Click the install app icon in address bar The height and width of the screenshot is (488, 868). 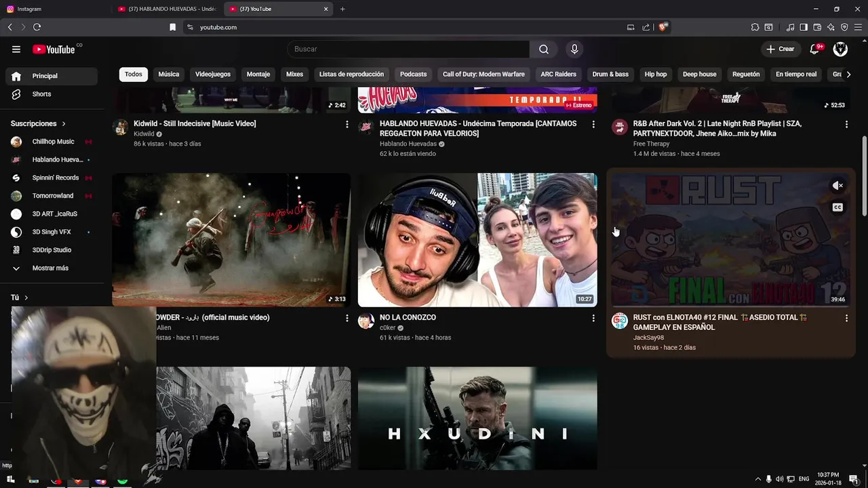631,27
